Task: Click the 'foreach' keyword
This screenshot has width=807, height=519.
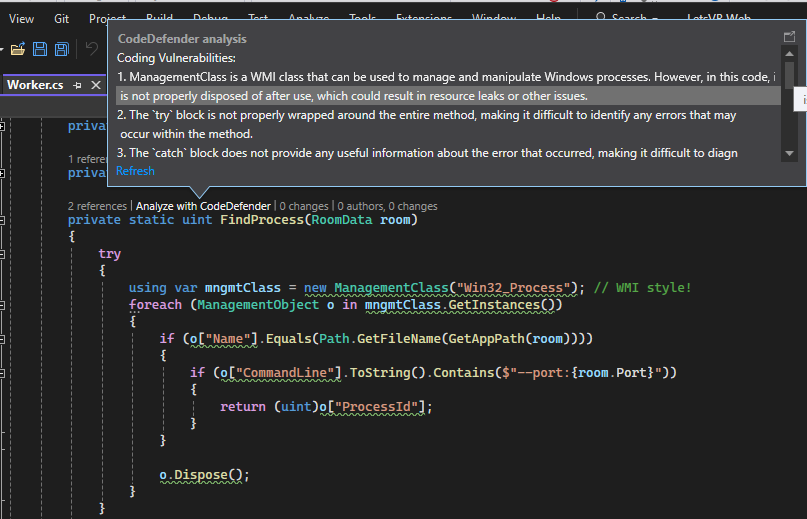Action: (155, 305)
